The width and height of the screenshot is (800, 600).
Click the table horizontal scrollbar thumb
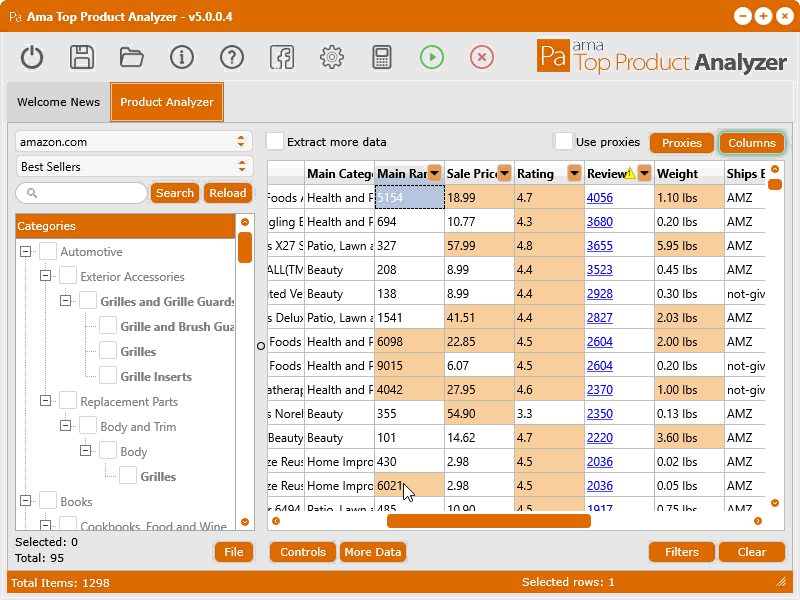(x=489, y=521)
